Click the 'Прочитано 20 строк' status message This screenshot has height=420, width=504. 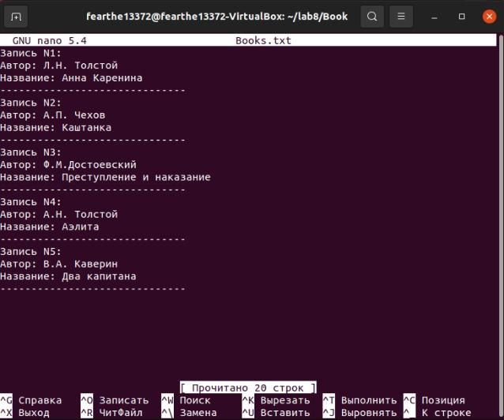pyautogui.click(x=248, y=388)
